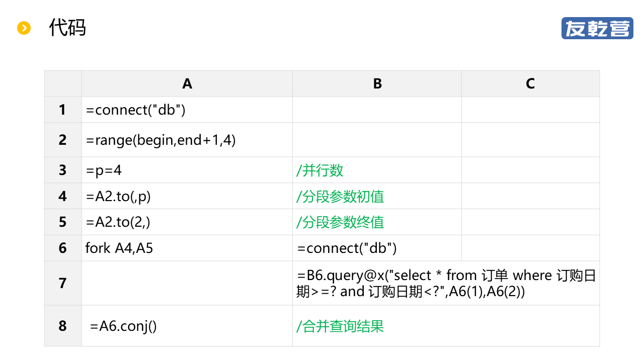Click the yellow arrow bullet icon
644x362 pixels.
pyautogui.click(x=24, y=28)
